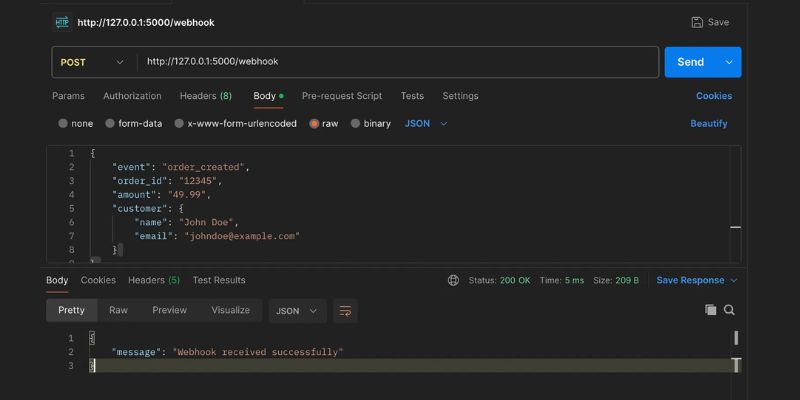Select x-www-form-urlencoded body option
This screenshot has height=400, width=800.
(179, 124)
